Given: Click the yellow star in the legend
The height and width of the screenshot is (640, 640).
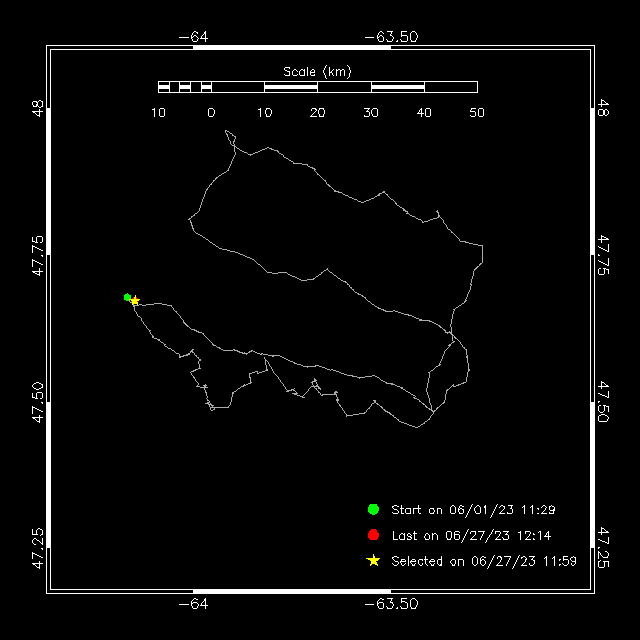Looking at the screenshot, I should (x=373, y=561).
